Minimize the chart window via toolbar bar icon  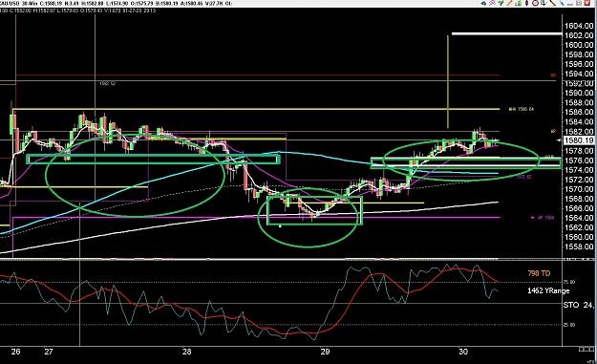(x=570, y=4)
